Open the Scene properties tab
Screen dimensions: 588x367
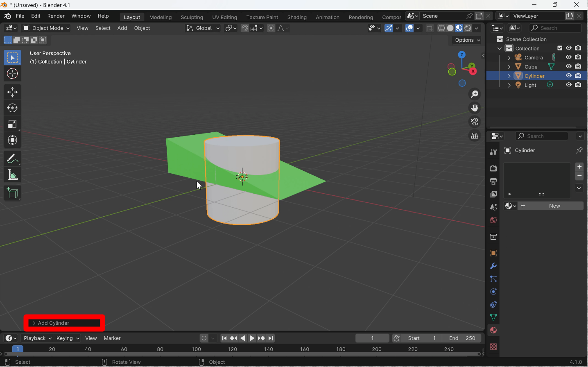pos(493,207)
